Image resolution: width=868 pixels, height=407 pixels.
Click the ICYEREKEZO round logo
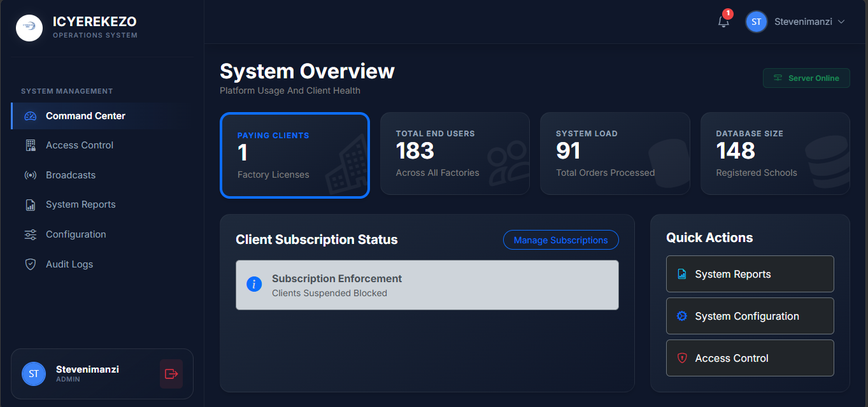point(29,28)
